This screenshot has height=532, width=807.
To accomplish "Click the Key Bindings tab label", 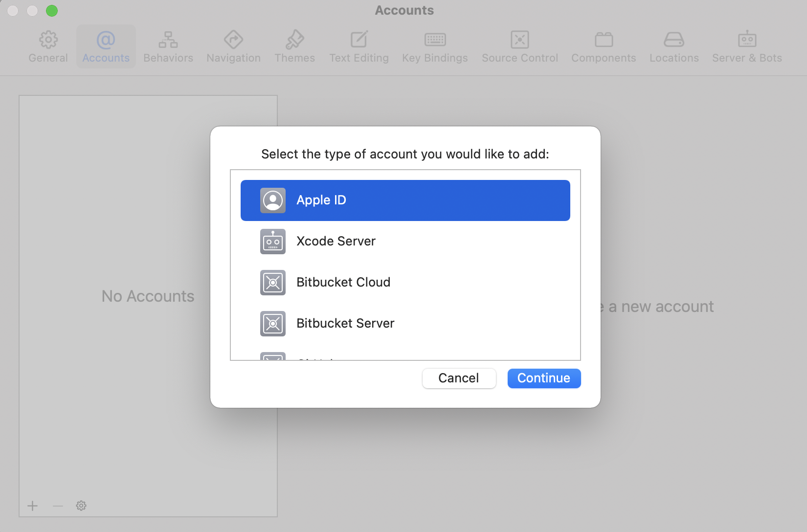I will click(435, 58).
